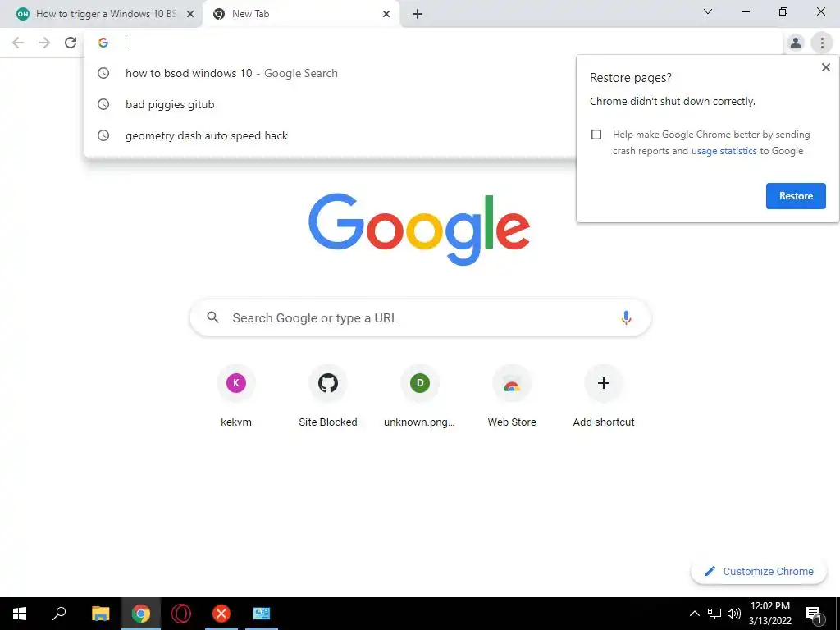
Task: Dismiss the Restore pages popup
Action: coord(825,67)
